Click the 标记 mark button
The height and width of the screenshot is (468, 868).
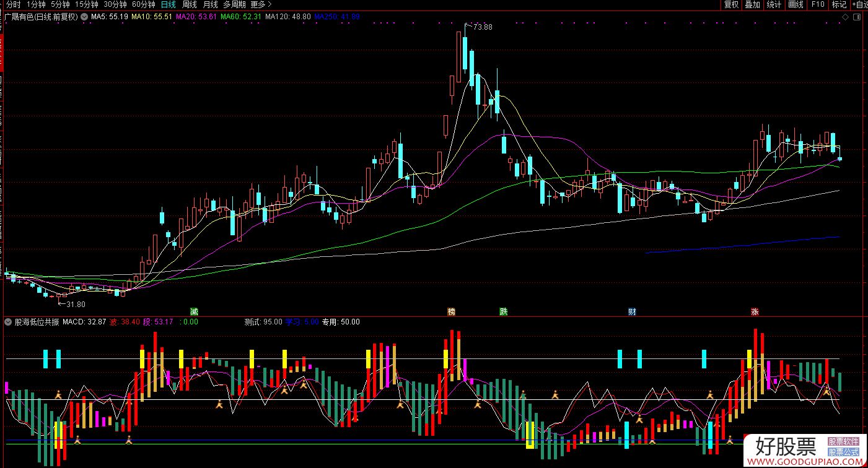(x=839, y=4)
